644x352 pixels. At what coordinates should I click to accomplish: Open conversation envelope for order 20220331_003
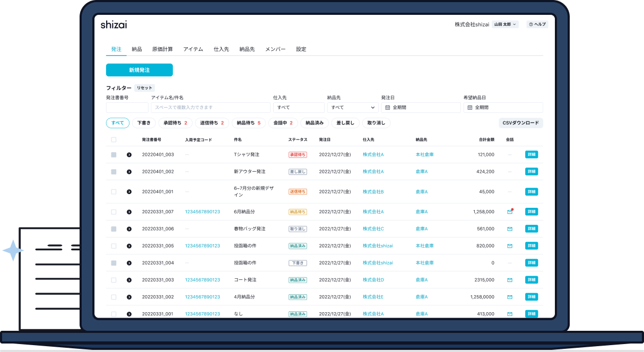click(x=510, y=280)
